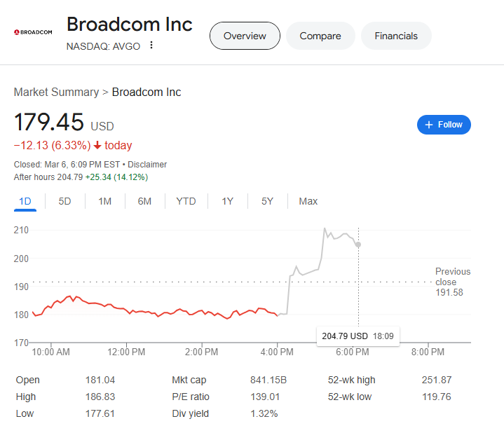
Task: Click the Previous close 191.58 label
Action: [x=452, y=282]
